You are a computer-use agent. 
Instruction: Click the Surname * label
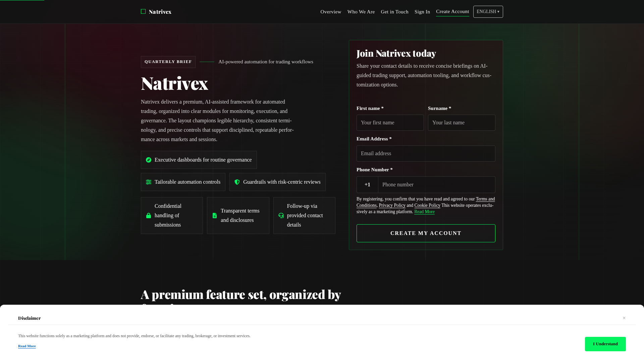439,108
